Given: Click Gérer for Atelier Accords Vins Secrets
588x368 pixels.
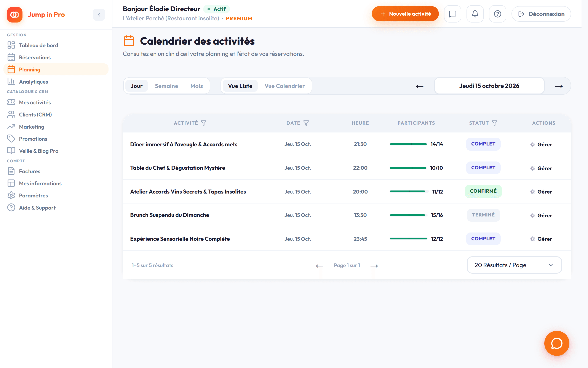Looking at the screenshot, I should [x=541, y=192].
